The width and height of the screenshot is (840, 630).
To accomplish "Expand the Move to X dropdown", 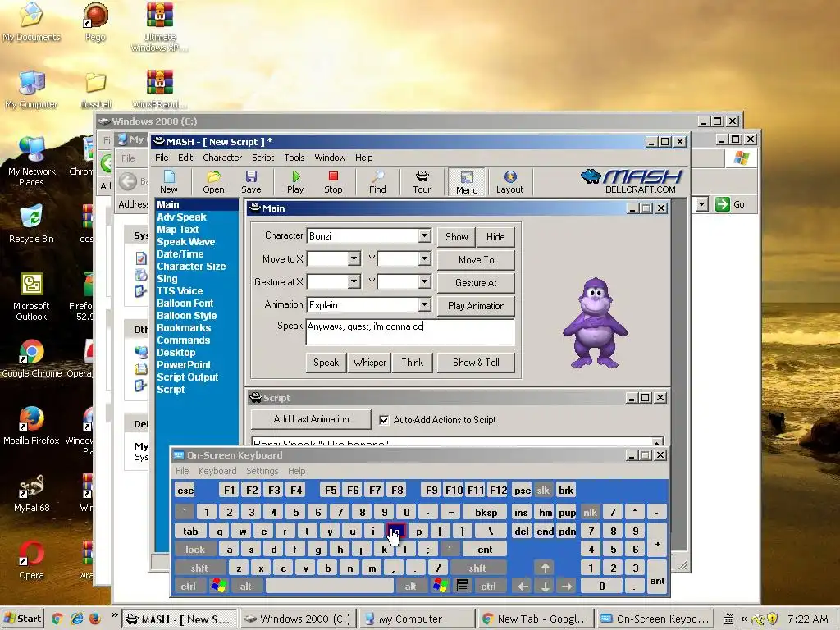I will pos(354,259).
